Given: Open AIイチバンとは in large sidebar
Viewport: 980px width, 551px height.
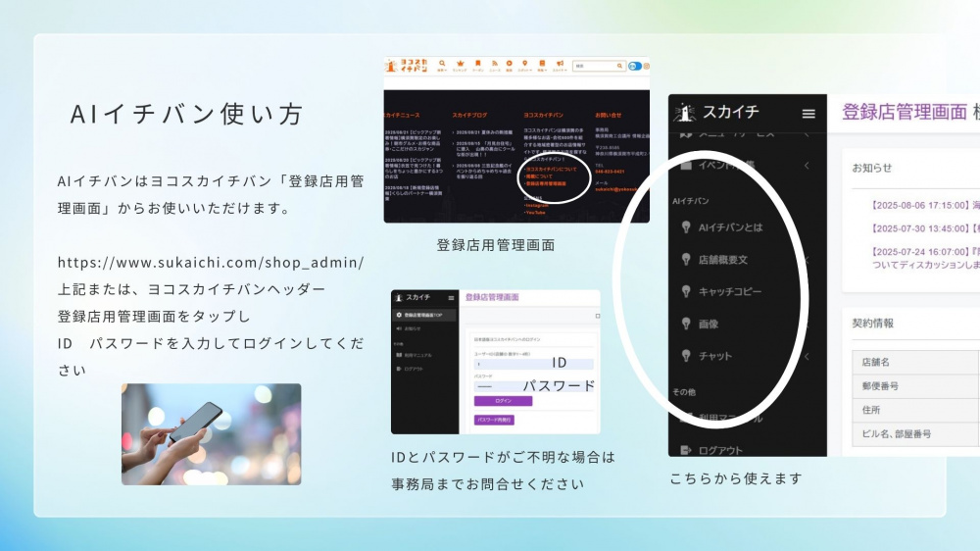Looking at the screenshot, I should (x=730, y=227).
